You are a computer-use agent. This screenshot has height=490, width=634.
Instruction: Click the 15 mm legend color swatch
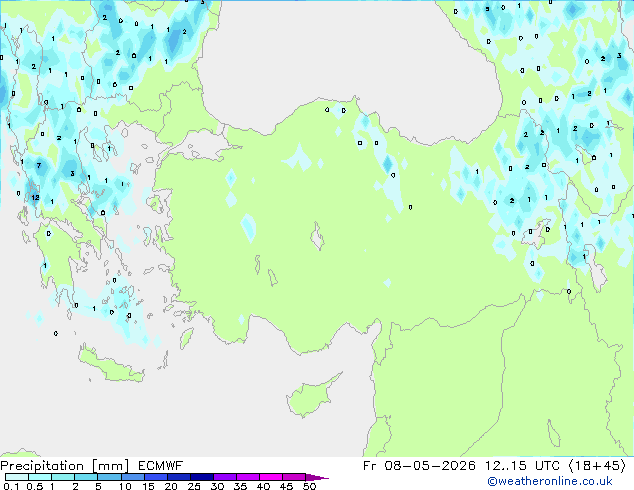155,477
